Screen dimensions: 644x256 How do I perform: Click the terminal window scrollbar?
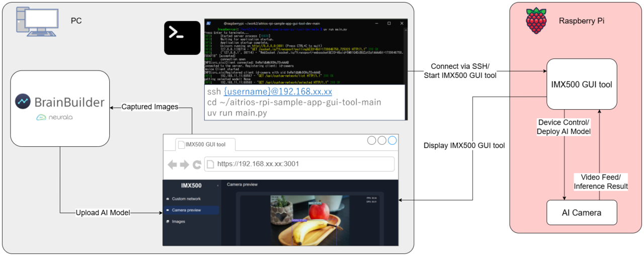tap(405, 55)
